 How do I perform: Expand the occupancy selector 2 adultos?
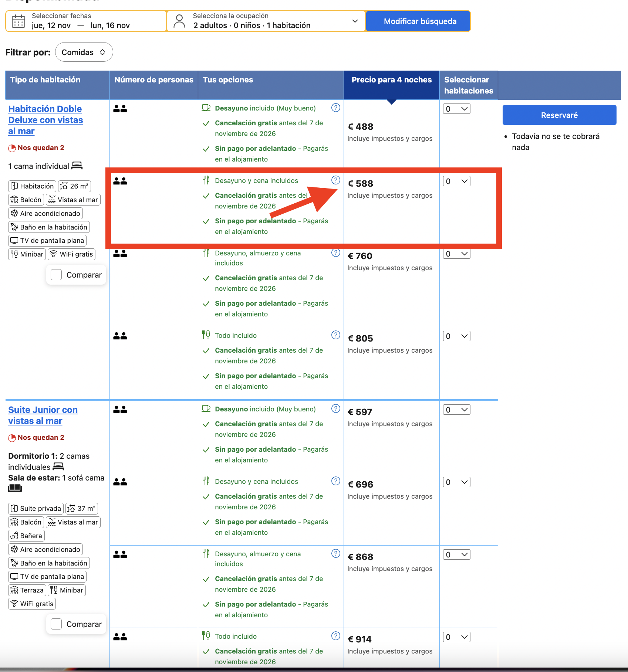tap(266, 21)
